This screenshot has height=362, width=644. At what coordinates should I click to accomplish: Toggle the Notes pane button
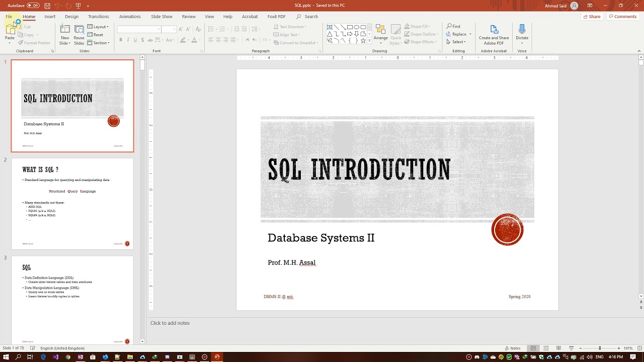coord(513,348)
